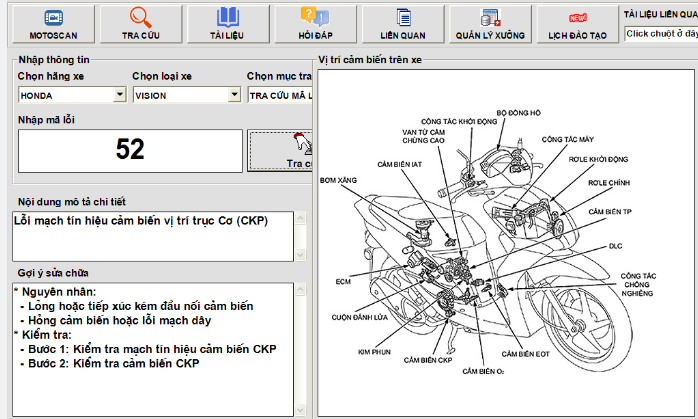Expand the HONDA brand dropdown arrow
The height and width of the screenshot is (419, 698).
pos(120,95)
